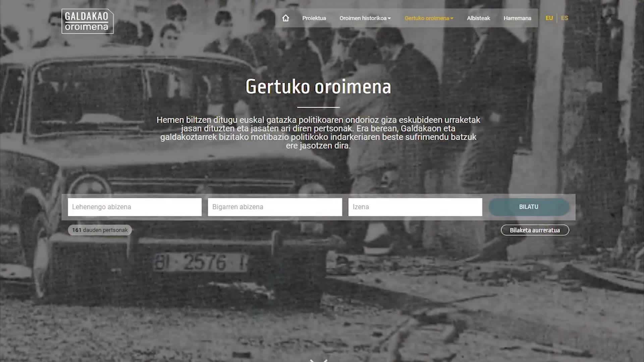Open the Proiektua menu item
Screen dimensions: 644x362
pyautogui.click(x=314, y=18)
